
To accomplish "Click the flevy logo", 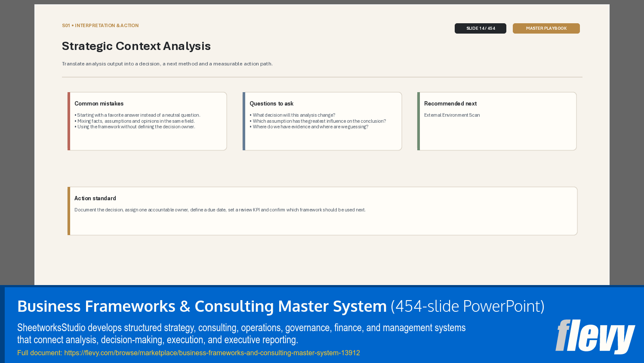I will point(595,336).
